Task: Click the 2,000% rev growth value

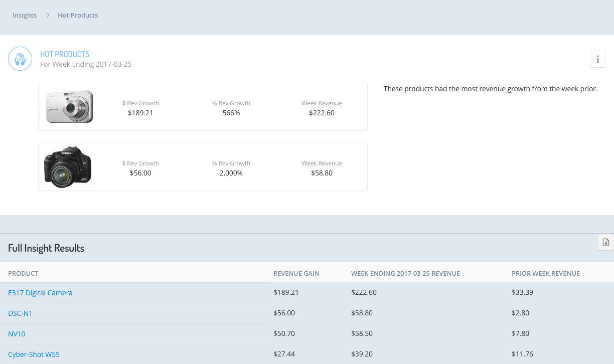Action: (x=231, y=173)
